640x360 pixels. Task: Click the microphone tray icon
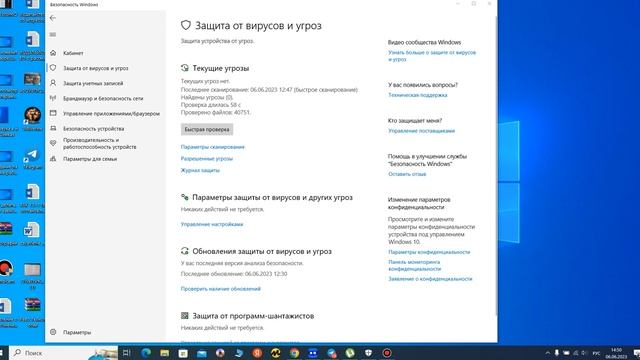coord(557,353)
